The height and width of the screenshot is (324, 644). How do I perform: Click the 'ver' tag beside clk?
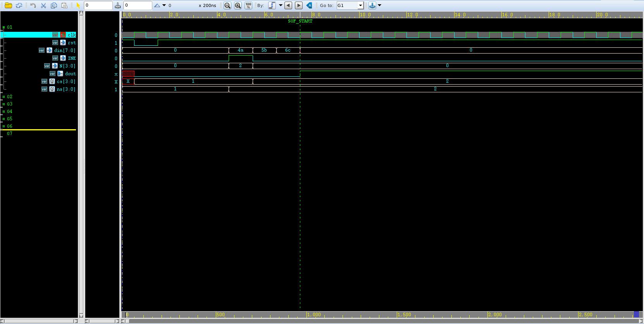click(55, 35)
